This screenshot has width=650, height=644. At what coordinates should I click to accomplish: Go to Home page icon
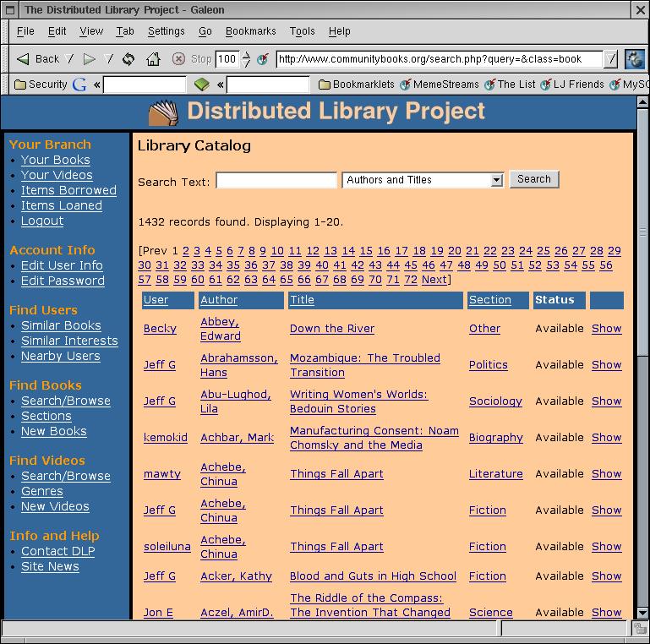tap(153, 59)
